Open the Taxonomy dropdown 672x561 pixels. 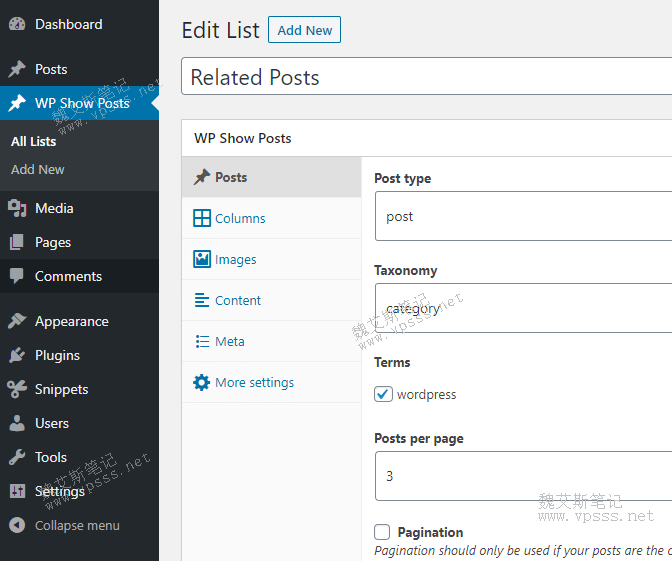pyautogui.click(x=523, y=308)
